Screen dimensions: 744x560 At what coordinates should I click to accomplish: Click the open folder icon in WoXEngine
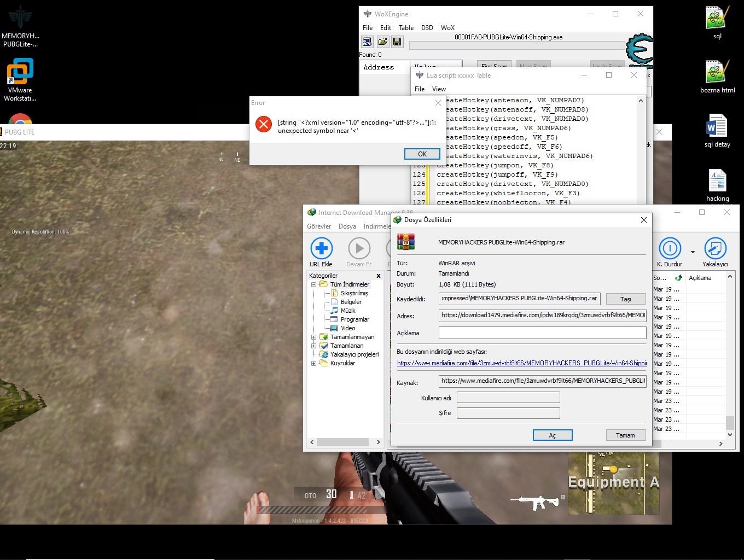click(382, 42)
